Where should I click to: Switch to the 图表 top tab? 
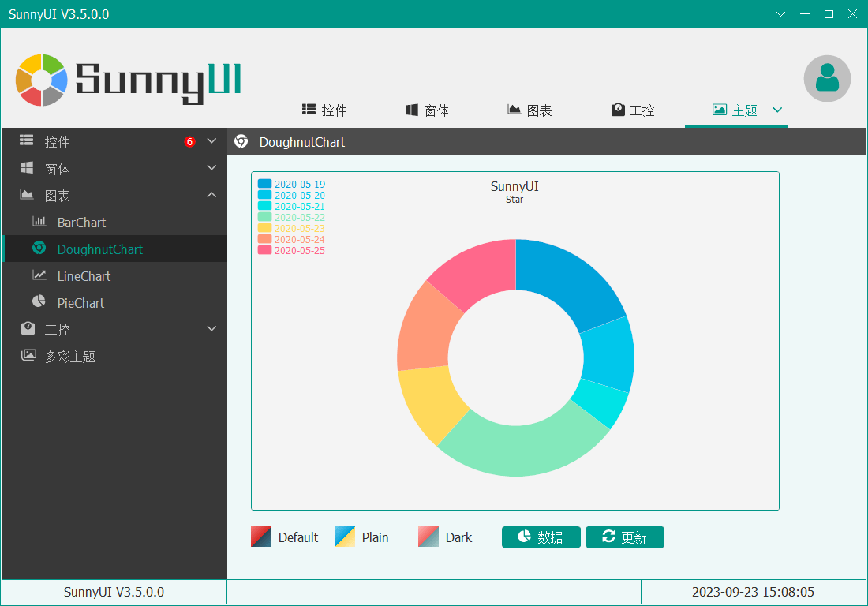529,110
